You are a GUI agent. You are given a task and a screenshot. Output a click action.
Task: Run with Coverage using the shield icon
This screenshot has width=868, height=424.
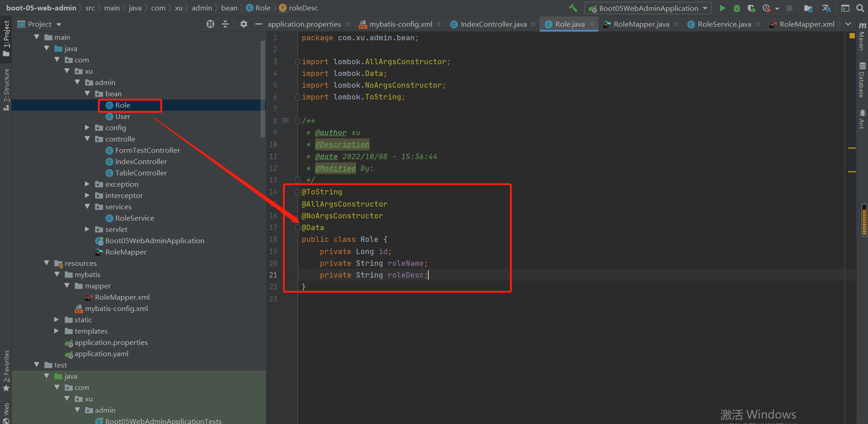751,8
